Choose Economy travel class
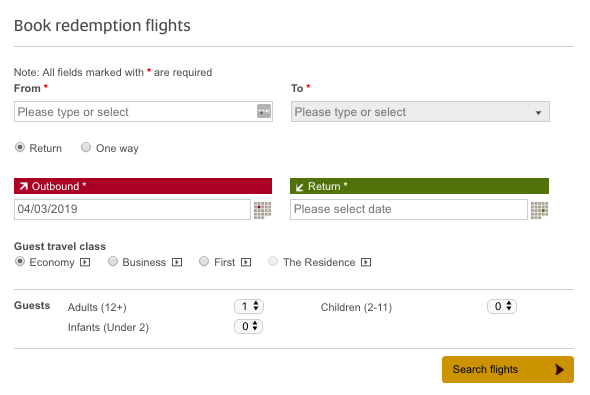 pyautogui.click(x=20, y=261)
